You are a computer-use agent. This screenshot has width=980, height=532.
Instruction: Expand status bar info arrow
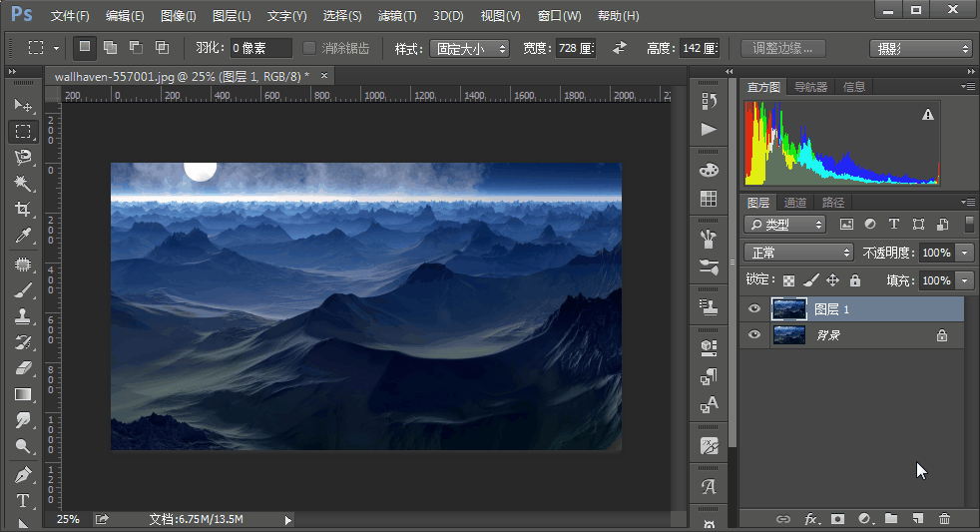pos(287,519)
